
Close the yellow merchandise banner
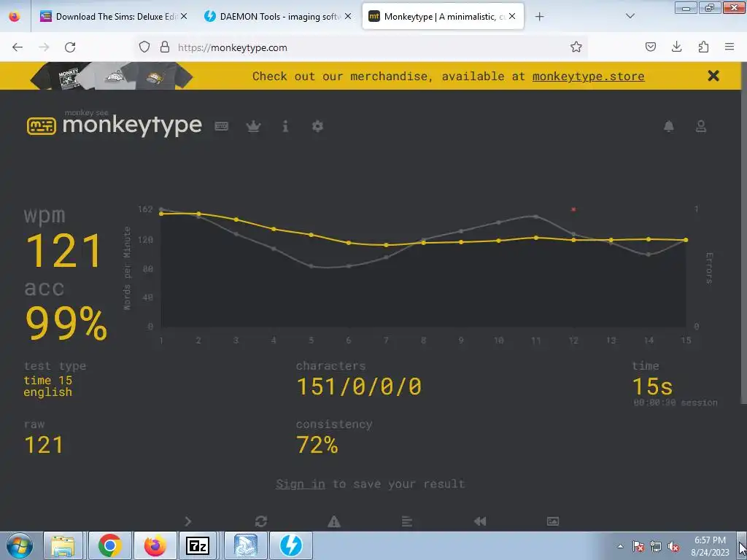pos(713,76)
